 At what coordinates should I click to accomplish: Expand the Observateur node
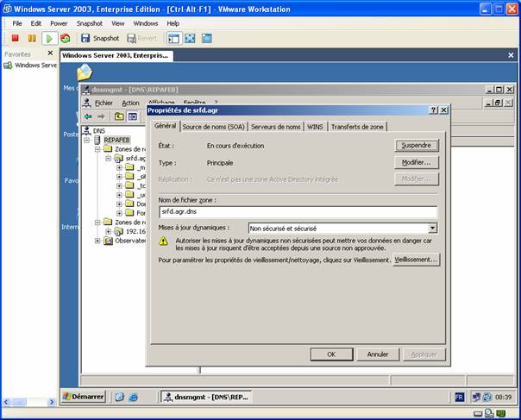pos(97,241)
